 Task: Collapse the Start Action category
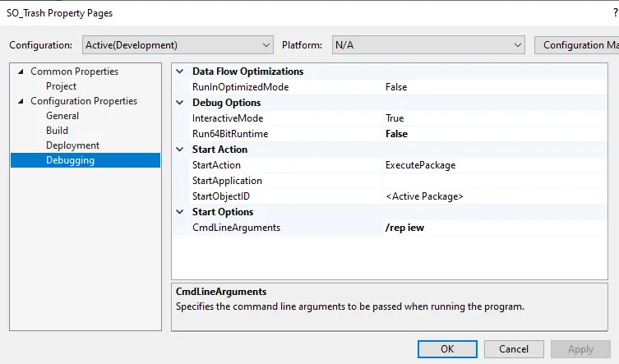(x=181, y=150)
